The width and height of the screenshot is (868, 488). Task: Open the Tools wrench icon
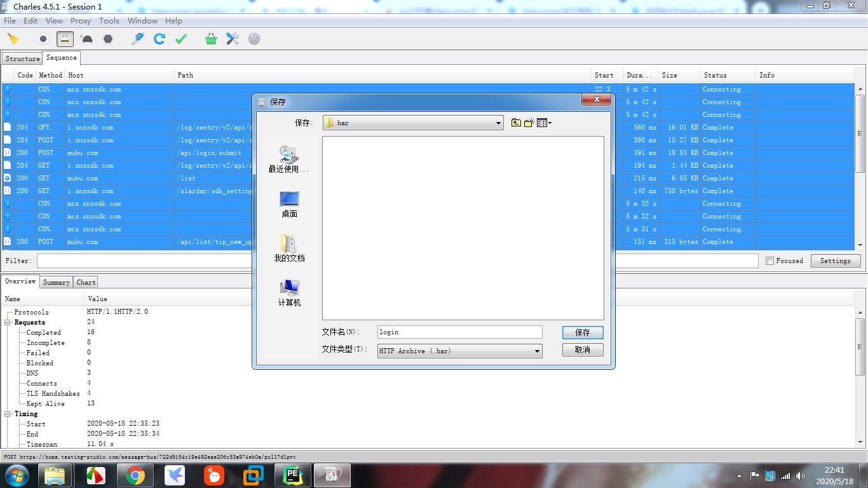click(233, 39)
